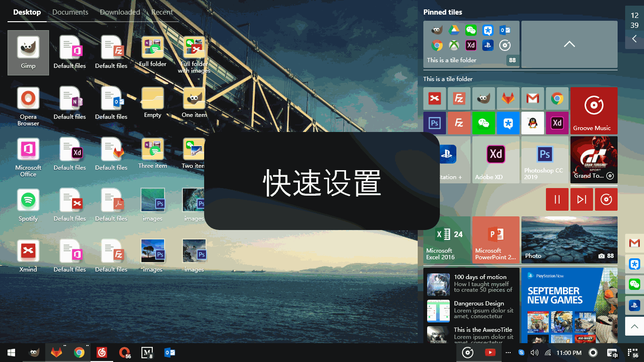The image size is (644, 362).
Task: Open the YouTube icon in the taskbar
Action: [490, 353]
